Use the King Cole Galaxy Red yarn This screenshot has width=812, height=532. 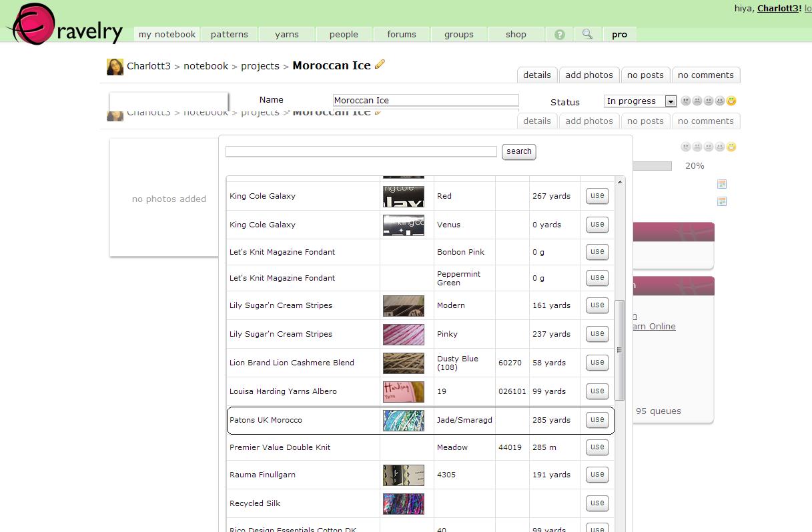(x=597, y=196)
